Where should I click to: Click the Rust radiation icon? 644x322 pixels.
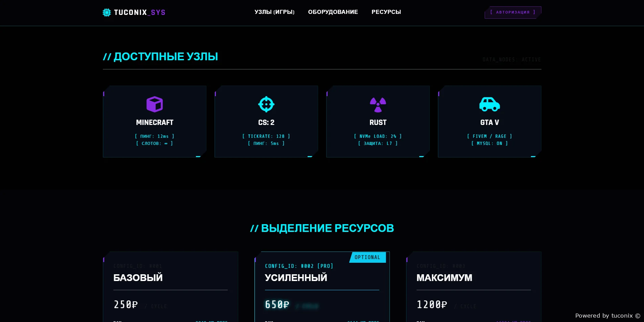click(378, 105)
